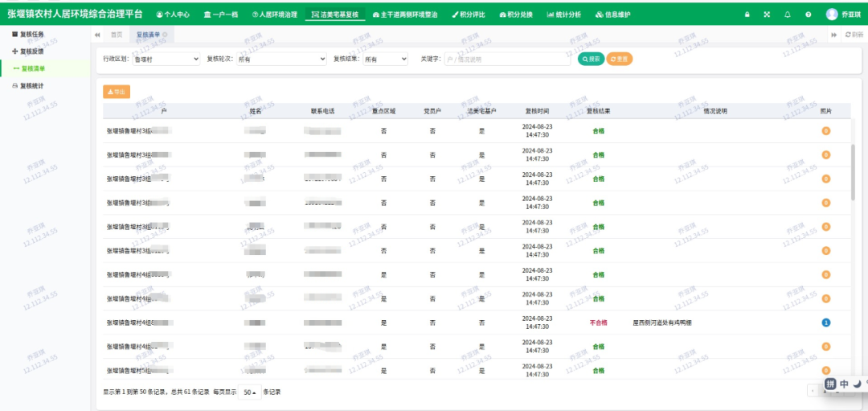Open the 统计分析 top menu
The width and height of the screenshot is (868, 411).
click(563, 14)
